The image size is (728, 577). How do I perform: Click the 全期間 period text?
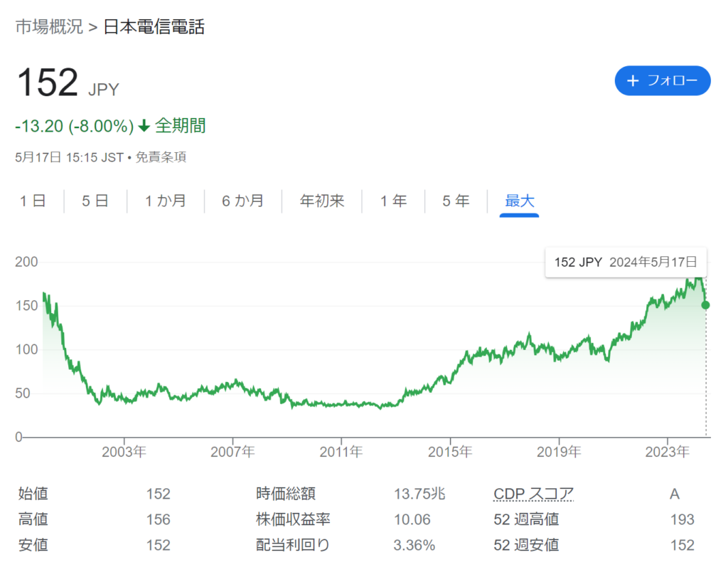180,125
